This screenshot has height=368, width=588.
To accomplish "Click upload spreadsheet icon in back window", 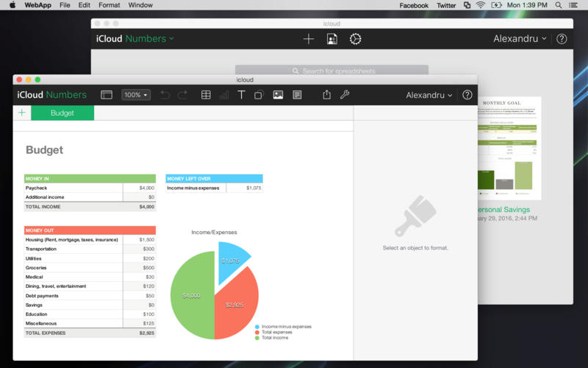I will point(332,39).
